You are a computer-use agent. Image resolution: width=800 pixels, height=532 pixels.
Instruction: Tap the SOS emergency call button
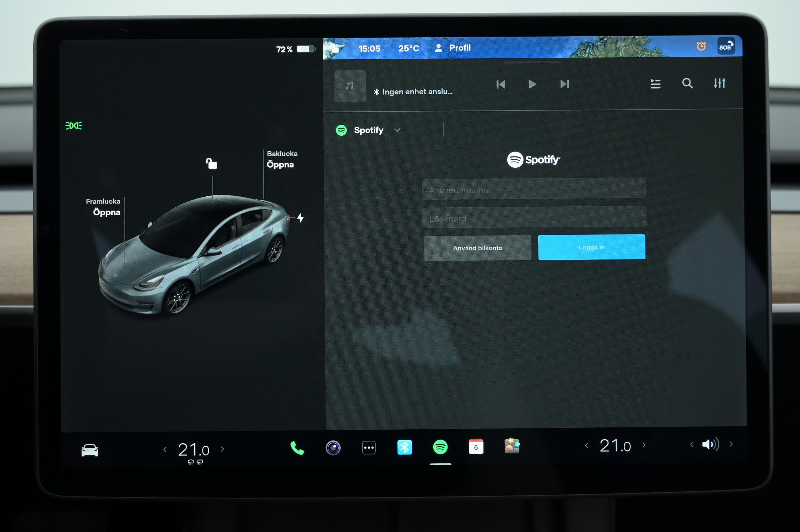pyautogui.click(x=726, y=46)
